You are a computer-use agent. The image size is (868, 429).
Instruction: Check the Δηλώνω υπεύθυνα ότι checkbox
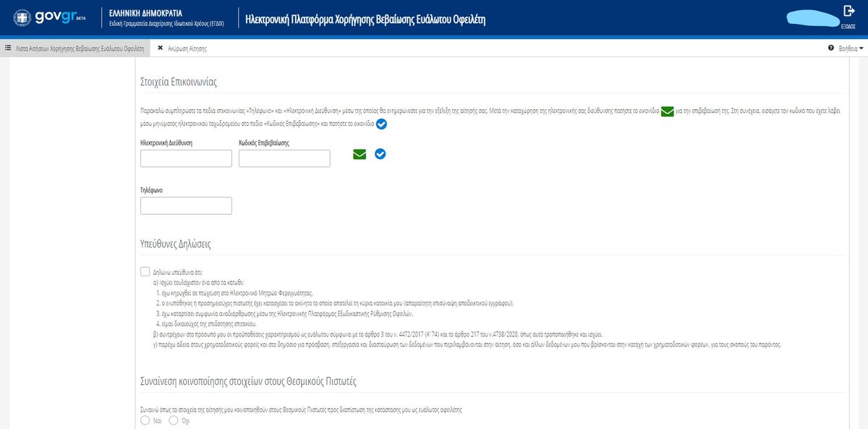click(x=145, y=271)
